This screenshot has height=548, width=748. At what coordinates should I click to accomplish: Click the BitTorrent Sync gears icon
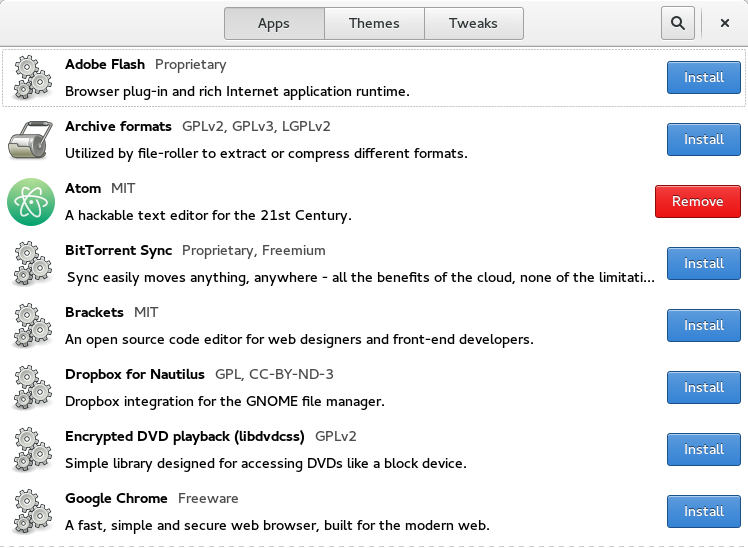[30, 264]
